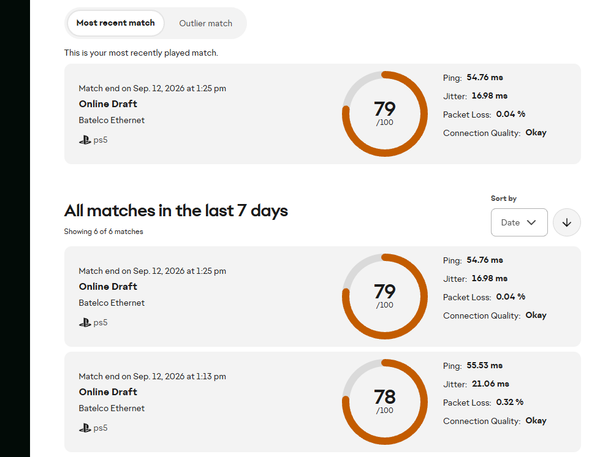This screenshot has width=600, height=457.
Task: Click the Jitter 21.06 ms reading
Action: (x=476, y=384)
